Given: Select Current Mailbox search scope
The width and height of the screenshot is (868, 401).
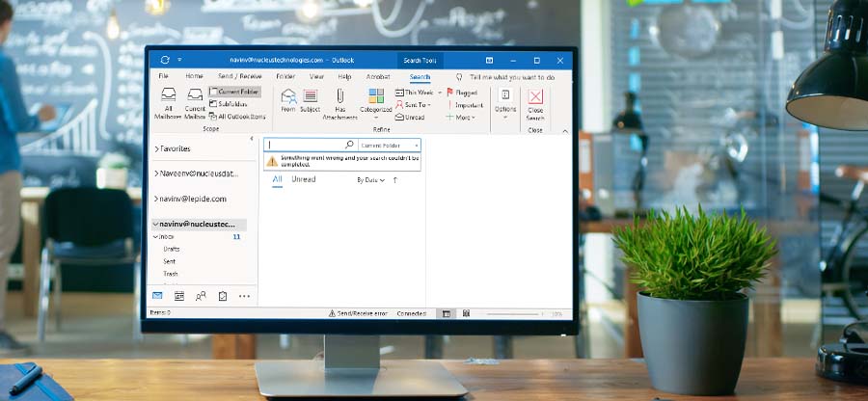Looking at the screenshot, I should 195,104.
